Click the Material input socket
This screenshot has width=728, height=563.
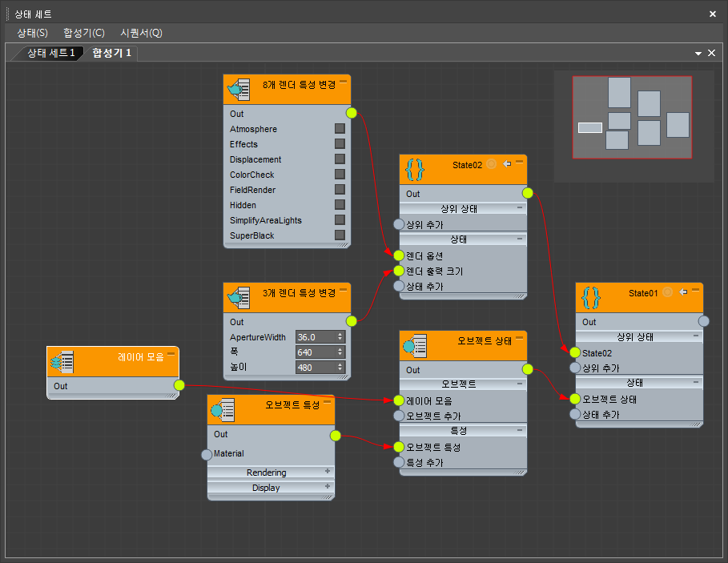click(x=207, y=454)
